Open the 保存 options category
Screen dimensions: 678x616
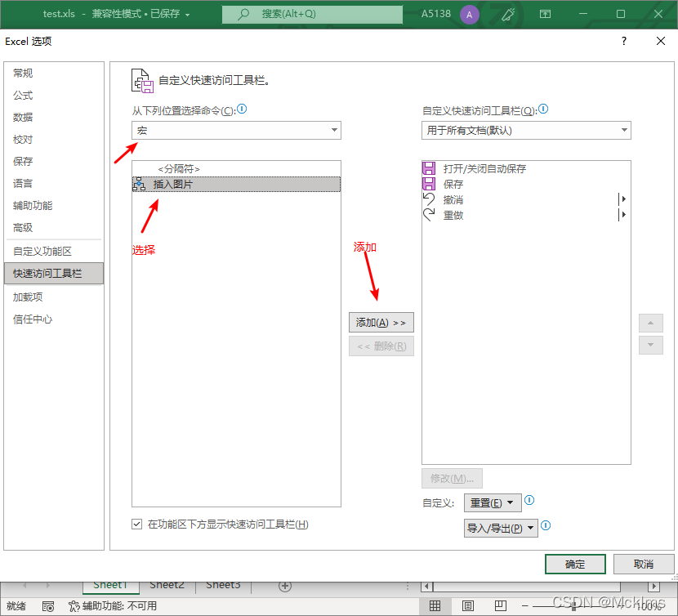click(x=23, y=162)
